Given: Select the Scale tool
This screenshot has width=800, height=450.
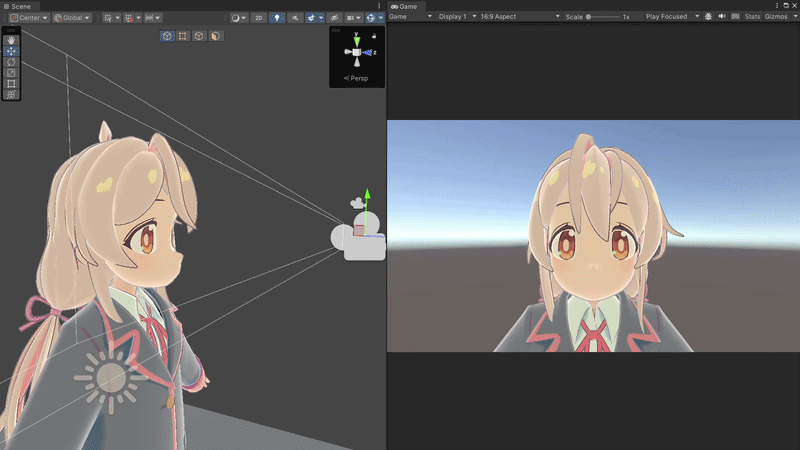Looking at the screenshot, I should 11,73.
